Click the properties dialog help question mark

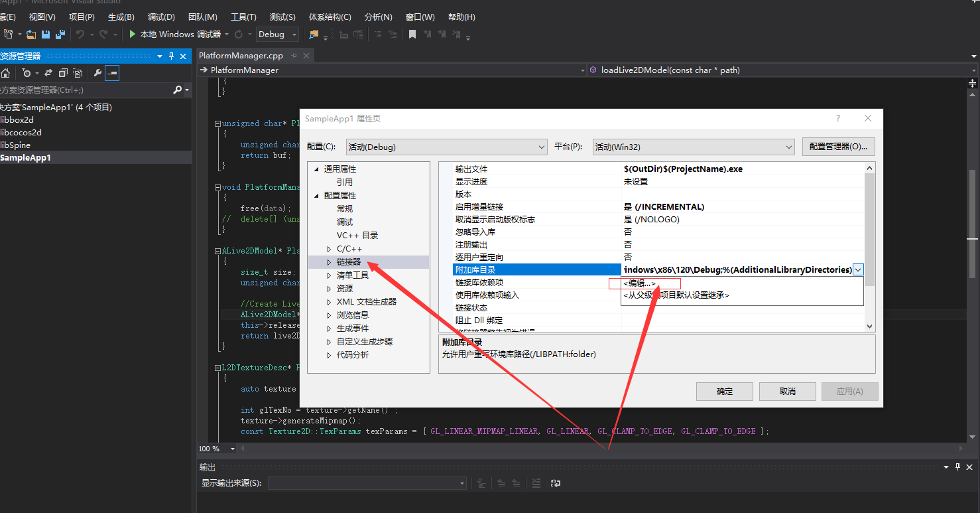[x=838, y=118]
